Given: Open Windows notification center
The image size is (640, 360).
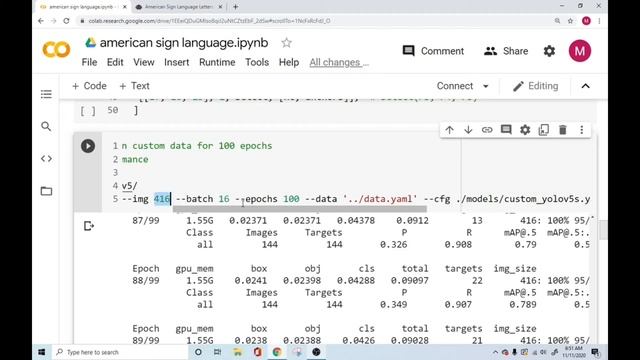Looking at the screenshot, I should point(595,352).
